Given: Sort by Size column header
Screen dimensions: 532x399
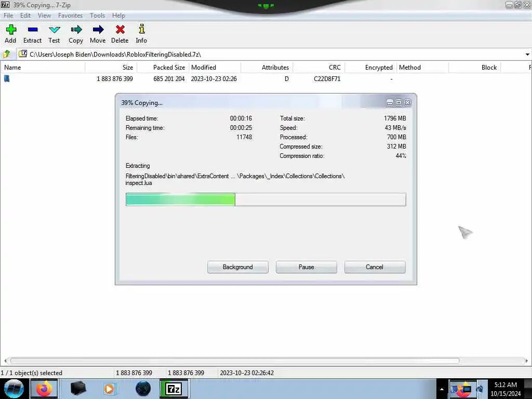Looking at the screenshot, I should [111, 67].
